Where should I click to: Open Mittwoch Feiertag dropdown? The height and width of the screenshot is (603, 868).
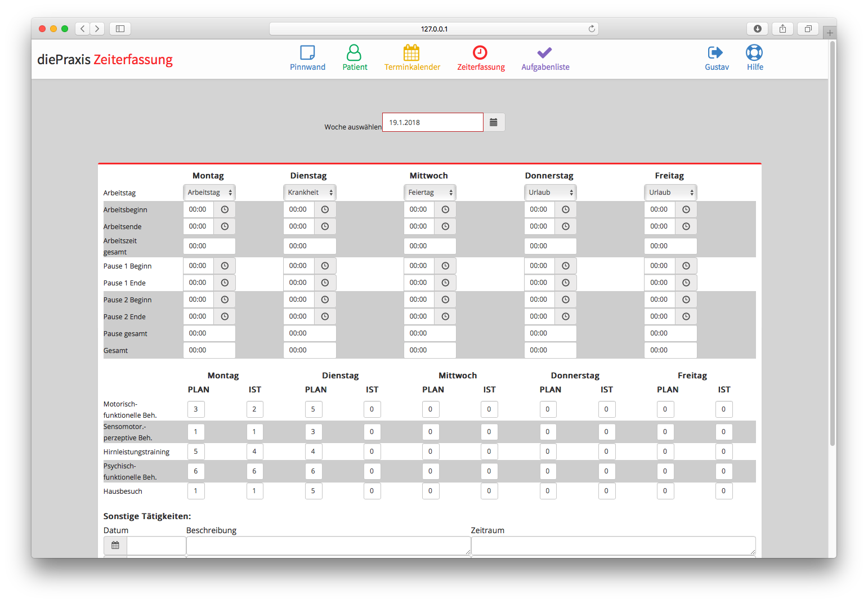pyautogui.click(x=430, y=193)
